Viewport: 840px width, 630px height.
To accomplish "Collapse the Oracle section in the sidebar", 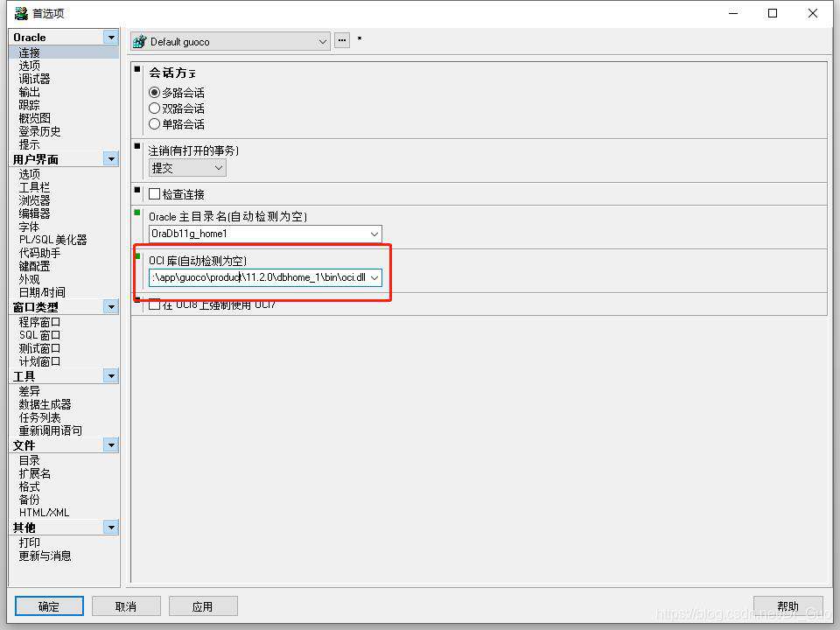I will (111, 37).
